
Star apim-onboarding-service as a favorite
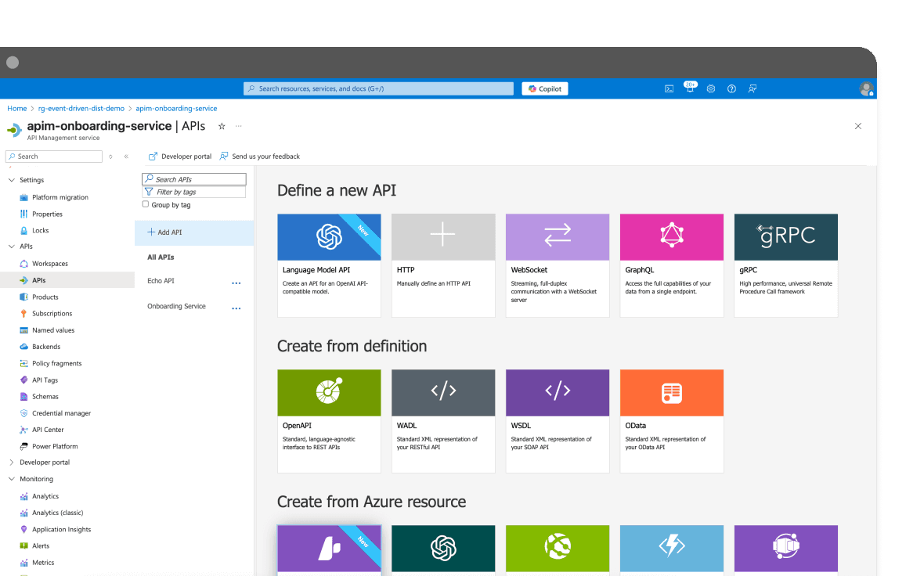coord(222,125)
